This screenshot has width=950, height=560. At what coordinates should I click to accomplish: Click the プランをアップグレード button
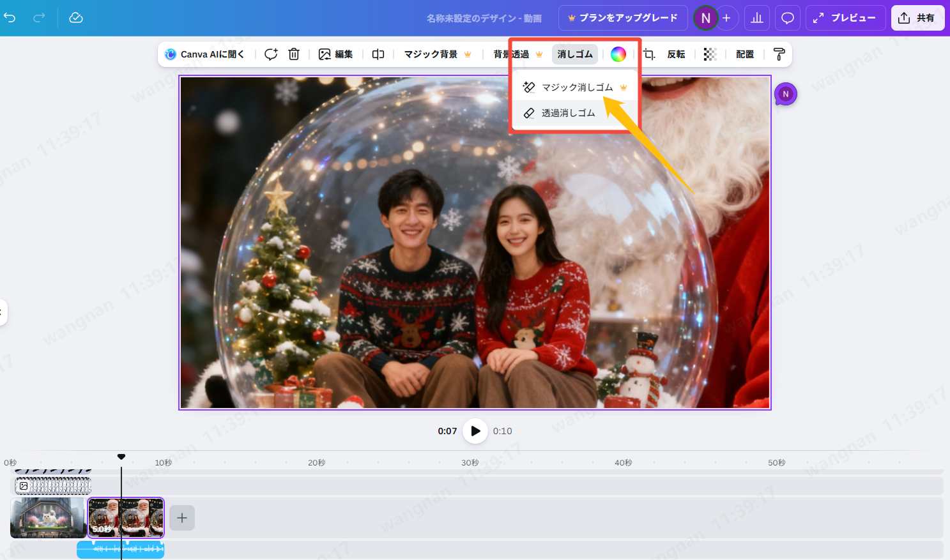(x=622, y=18)
